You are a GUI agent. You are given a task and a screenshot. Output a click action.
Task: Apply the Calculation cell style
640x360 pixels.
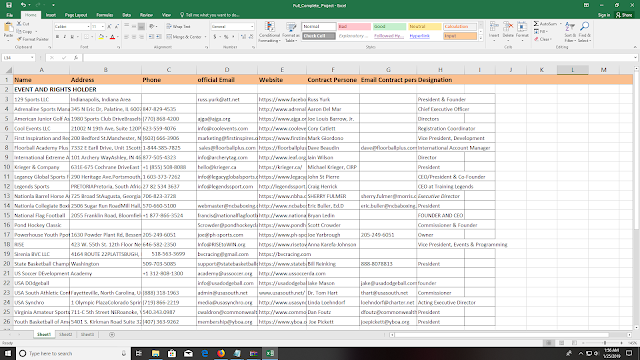460,27
